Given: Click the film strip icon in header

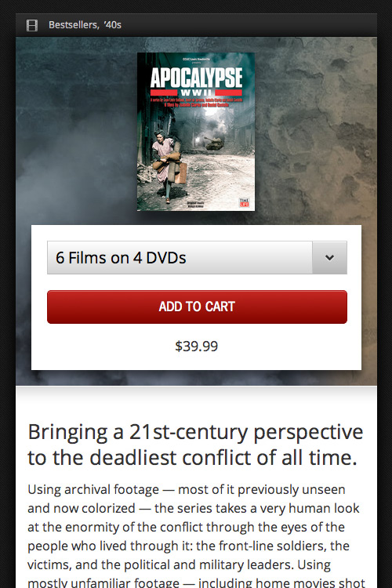Looking at the screenshot, I should coord(32,25).
